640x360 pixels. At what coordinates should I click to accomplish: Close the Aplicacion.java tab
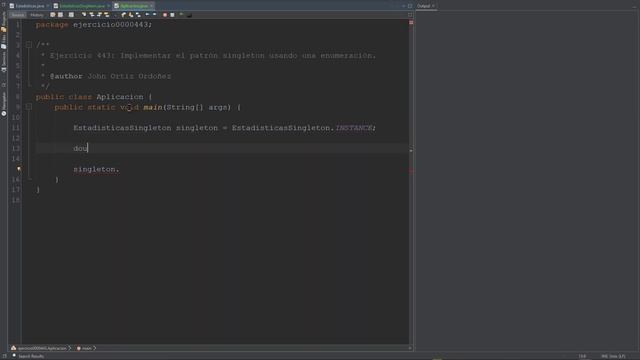(151, 6)
